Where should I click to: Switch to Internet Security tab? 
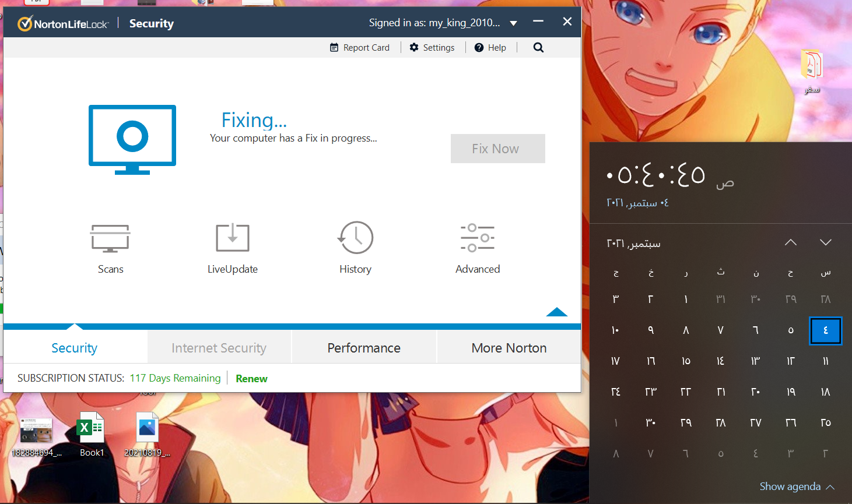pyautogui.click(x=219, y=348)
